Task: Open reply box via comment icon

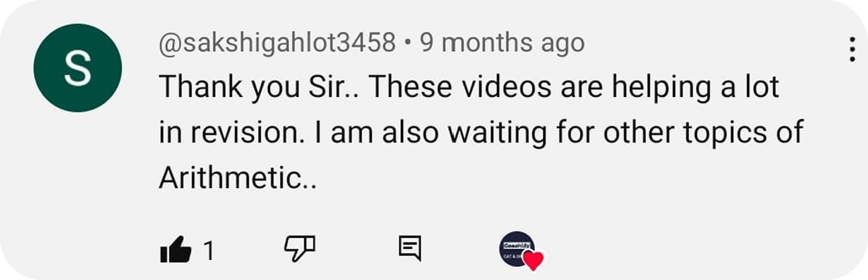Action: click(410, 248)
